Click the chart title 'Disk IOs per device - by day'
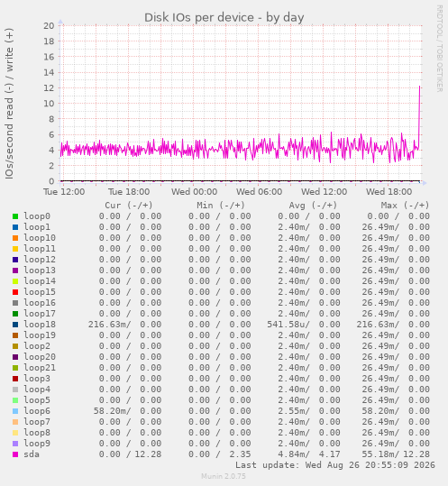 (x=224, y=18)
